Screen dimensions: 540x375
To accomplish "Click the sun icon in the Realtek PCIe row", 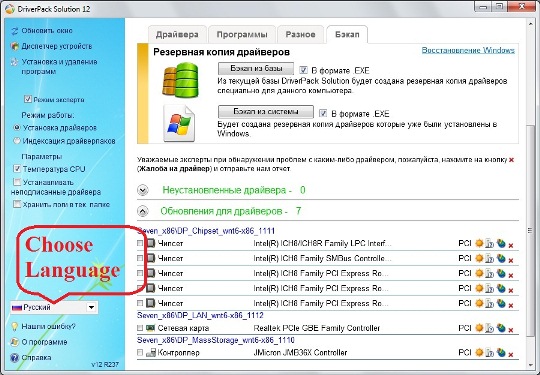I will pos(479,328).
